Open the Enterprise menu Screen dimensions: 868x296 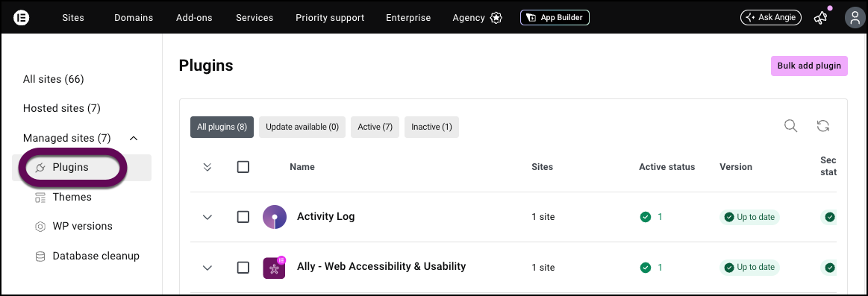click(x=408, y=18)
